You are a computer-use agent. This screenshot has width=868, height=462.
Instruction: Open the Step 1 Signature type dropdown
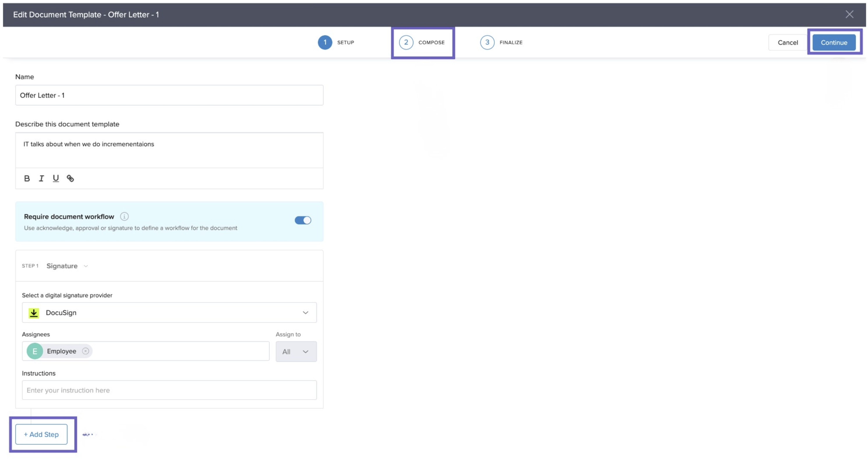point(67,266)
